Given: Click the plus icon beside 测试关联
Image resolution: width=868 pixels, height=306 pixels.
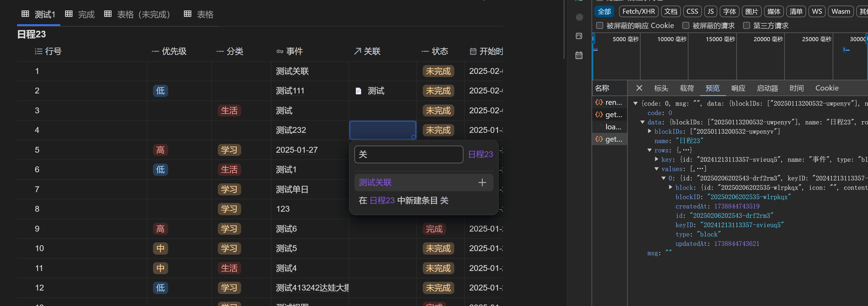Looking at the screenshot, I should (x=482, y=183).
